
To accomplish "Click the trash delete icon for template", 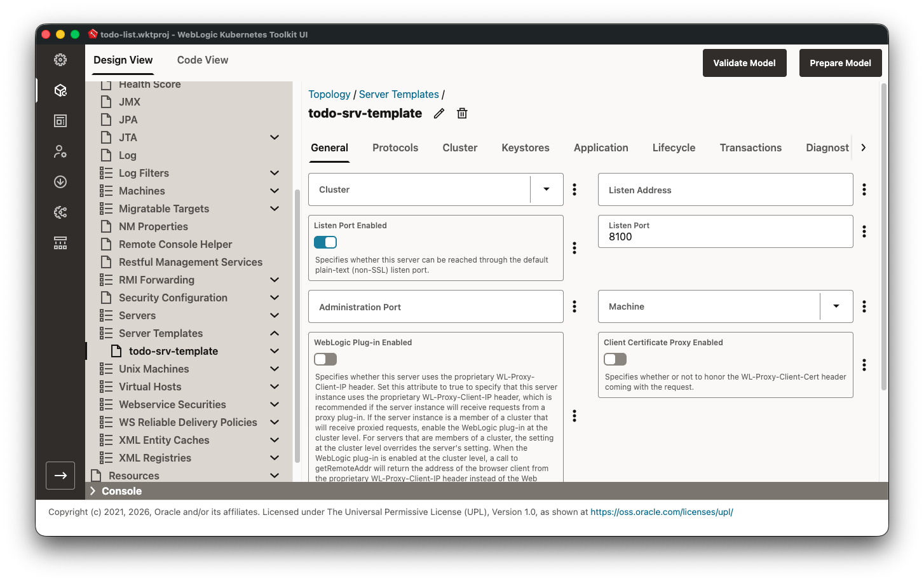I will 462,114.
